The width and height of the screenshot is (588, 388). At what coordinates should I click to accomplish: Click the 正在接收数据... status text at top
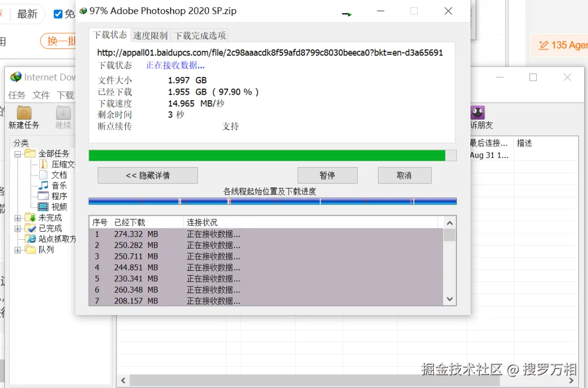175,65
